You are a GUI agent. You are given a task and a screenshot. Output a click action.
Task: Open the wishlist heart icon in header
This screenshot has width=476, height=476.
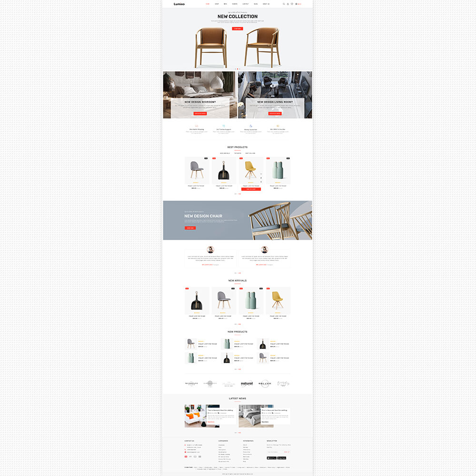coord(292,4)
